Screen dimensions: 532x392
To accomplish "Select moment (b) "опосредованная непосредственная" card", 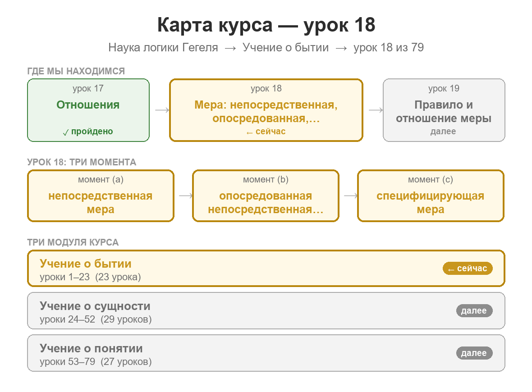I will click(x=266, y=196).
